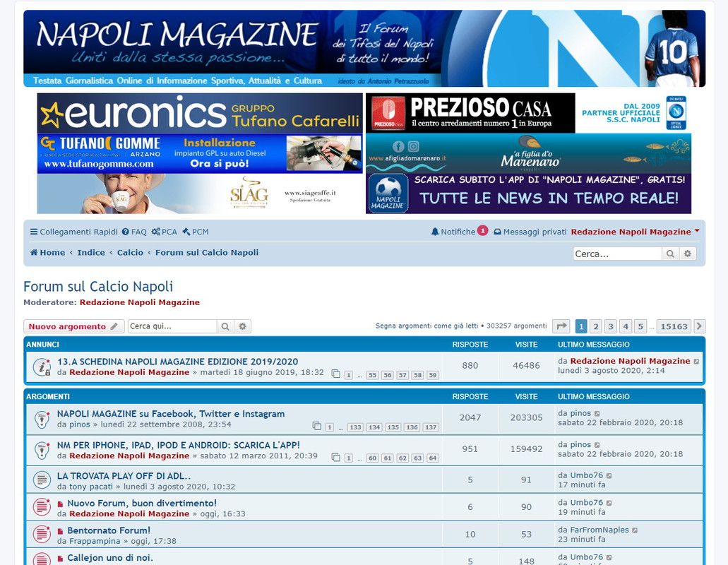Go to page 5 of topics
Screen dimensions: 728x565
point(640,326)
